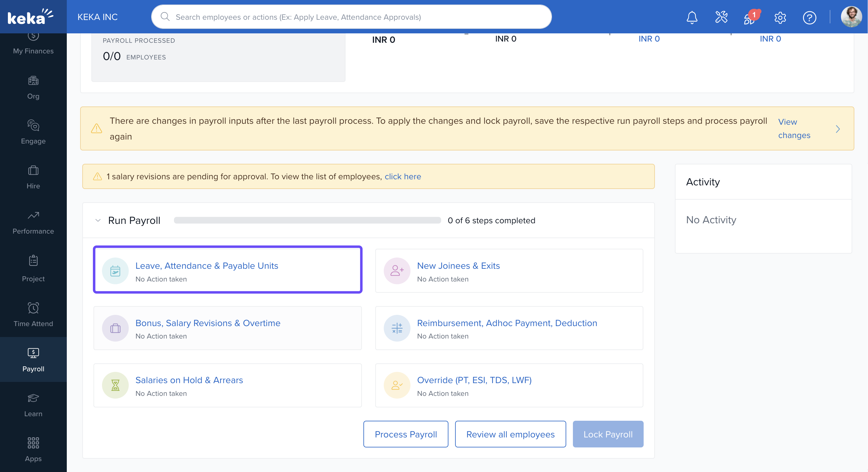
Task: Collapse the Run Payroll section chevron
Action: [x=98, y=220]
